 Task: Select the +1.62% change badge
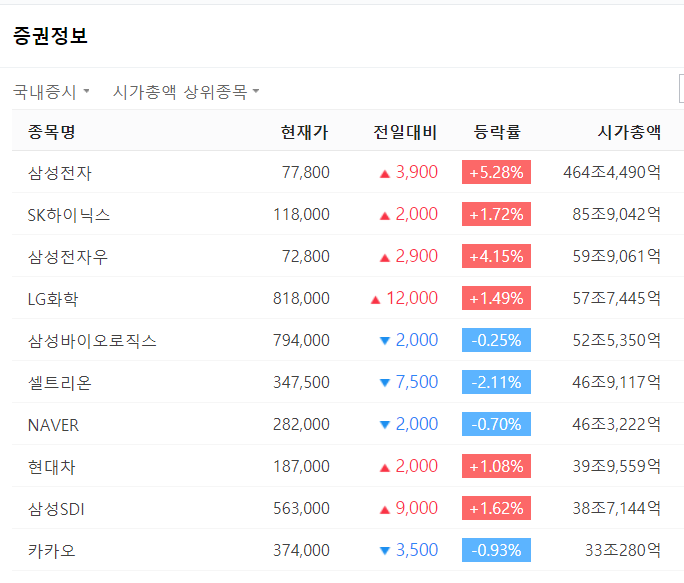496,508
